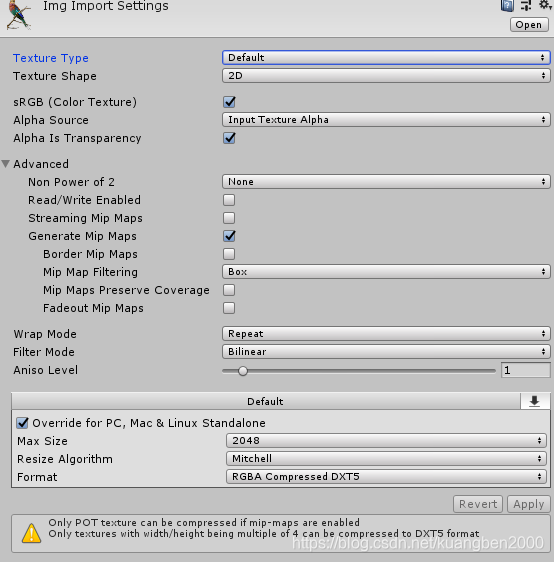Enable Mip Maps Preserve Coverage
The height and width of the screenshot is (562, 554).
click(x=229, y=290)
